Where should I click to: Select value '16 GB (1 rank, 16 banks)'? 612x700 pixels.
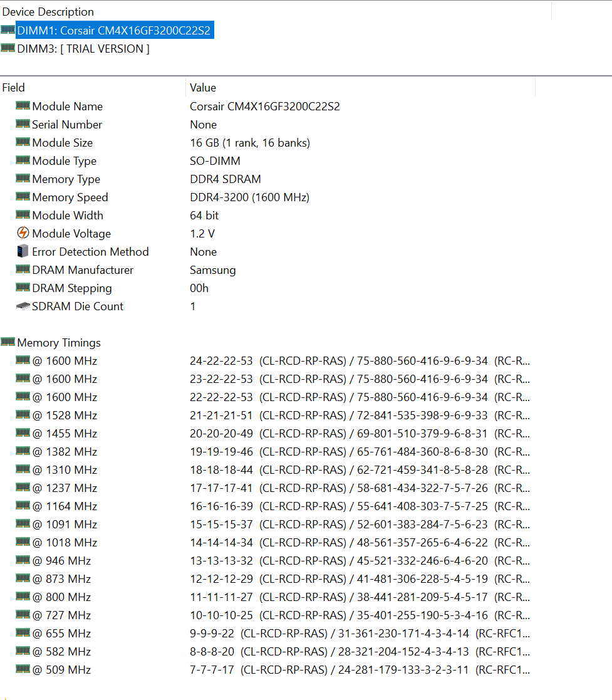(x=250, y=143)
